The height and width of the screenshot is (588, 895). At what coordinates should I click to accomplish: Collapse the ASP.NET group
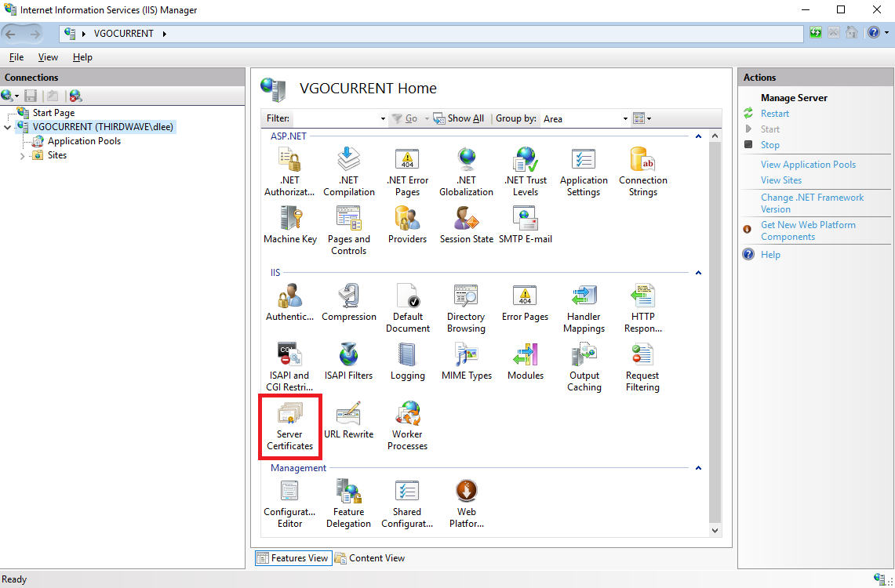point(698,136)
